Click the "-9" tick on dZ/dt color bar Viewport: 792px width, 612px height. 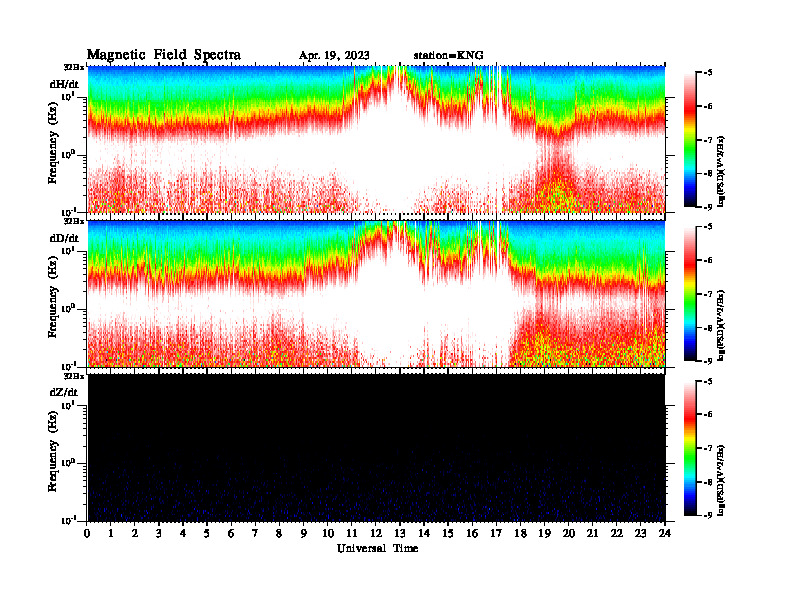(x=707, y=515)
